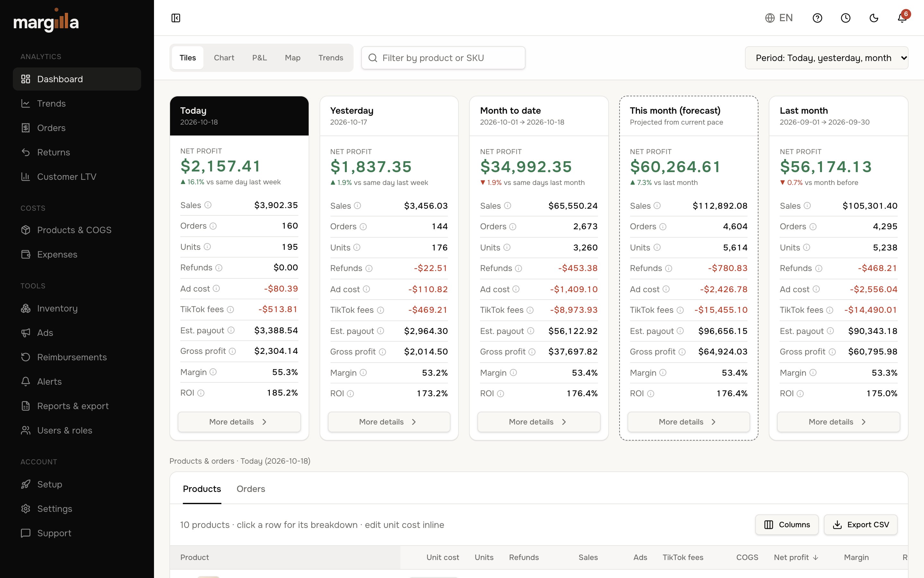The height and width of the screenshot is (578, 924).
Task: Toggle dark mode moon icon
Action: tap(874, 18)
